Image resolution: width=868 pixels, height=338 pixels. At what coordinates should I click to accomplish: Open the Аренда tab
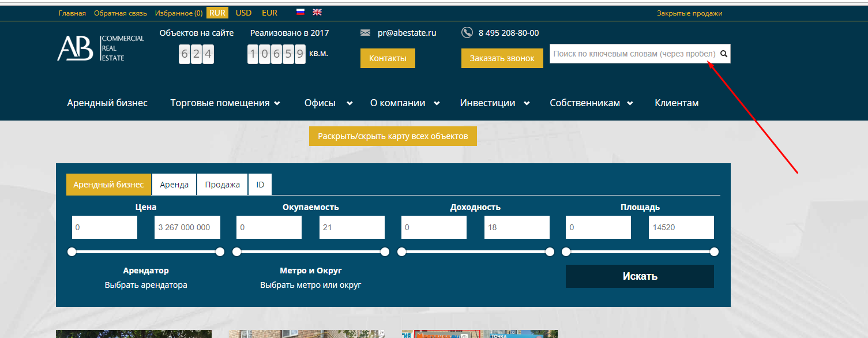(174, 185)
